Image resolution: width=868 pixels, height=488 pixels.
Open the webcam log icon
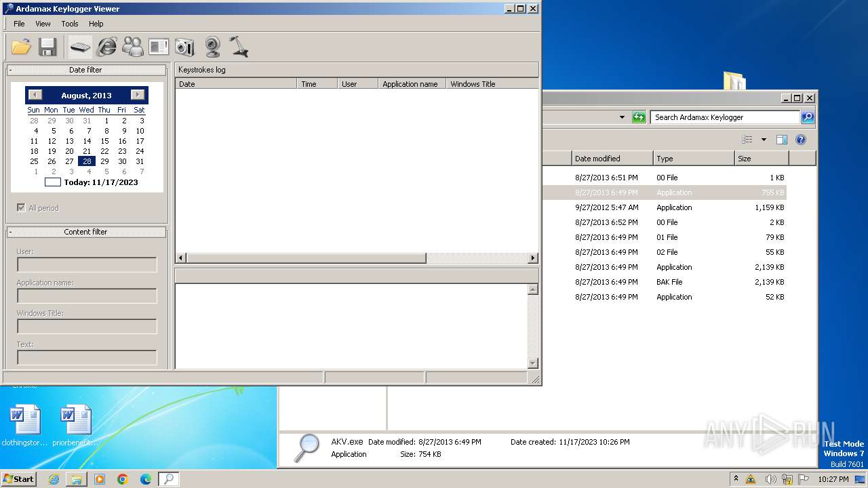[212, 47]
